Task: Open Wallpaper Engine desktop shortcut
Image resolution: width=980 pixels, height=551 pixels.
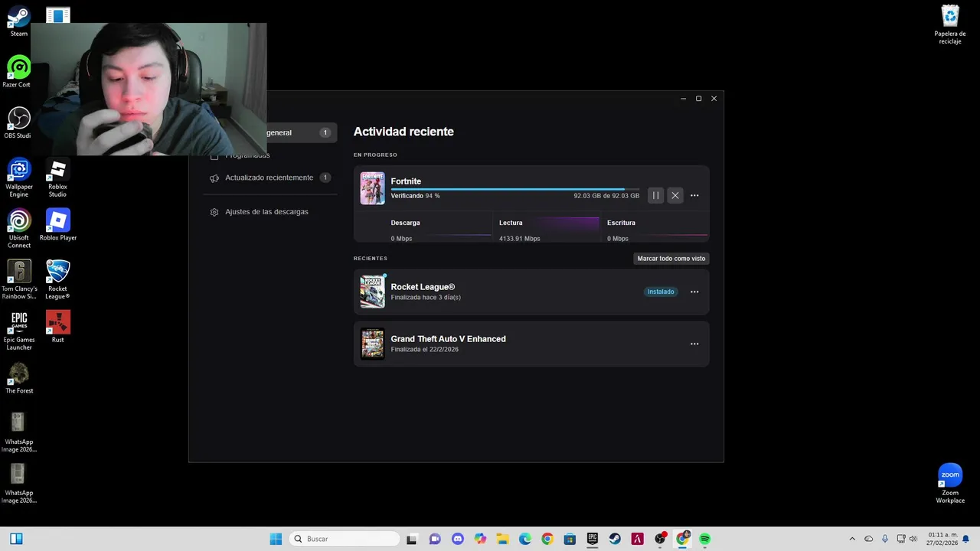Action: point(19,178)
